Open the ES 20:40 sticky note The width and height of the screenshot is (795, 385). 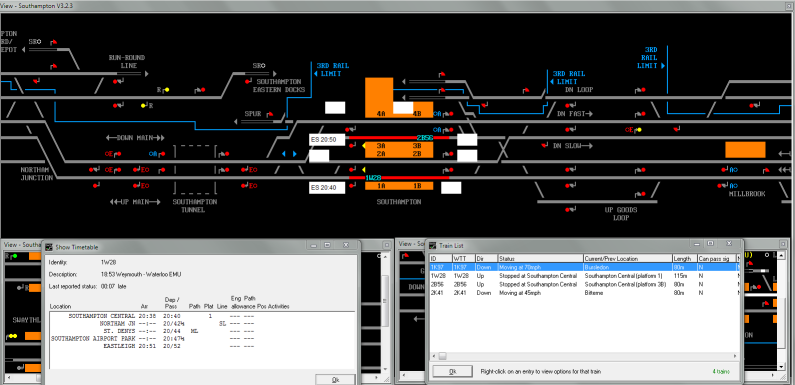tap(327, 188)
